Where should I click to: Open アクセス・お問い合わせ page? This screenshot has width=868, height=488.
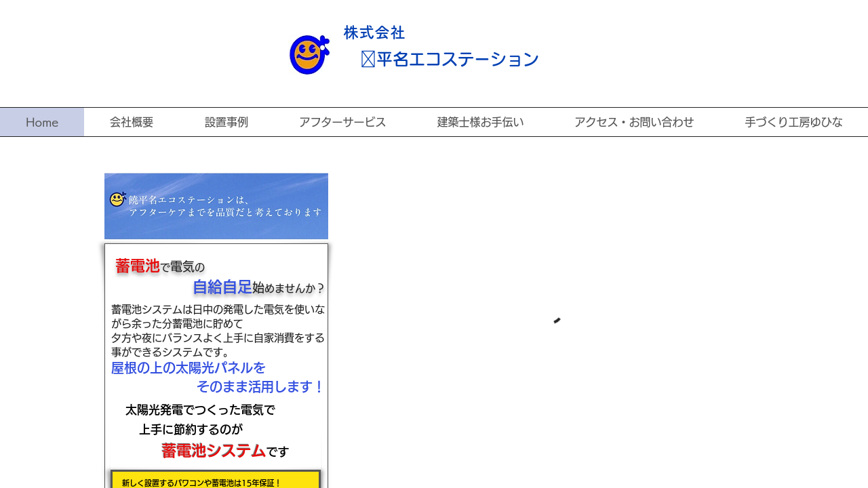634,122
